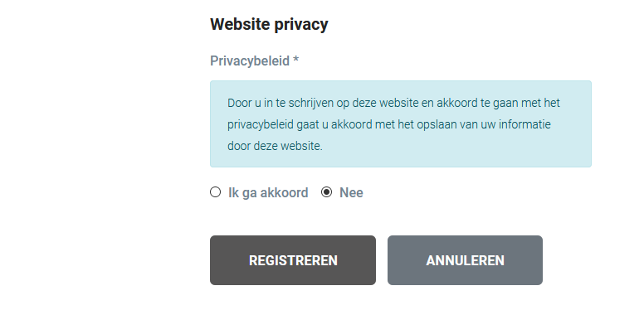Click the notice line starting 'Door u in te schrijven'
Image resolution: width=644 pixels, height=310 pixels.
point(393,103)
